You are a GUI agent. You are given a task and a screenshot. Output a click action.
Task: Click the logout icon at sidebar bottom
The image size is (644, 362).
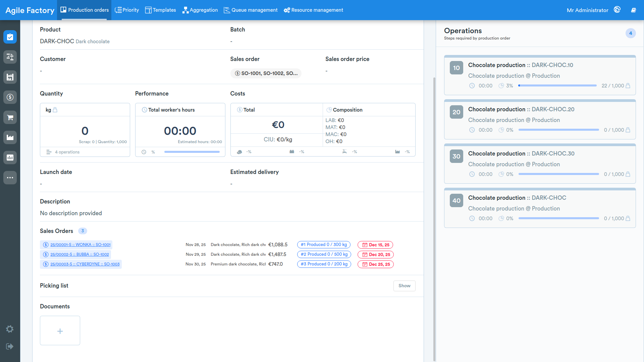(10, 346)
